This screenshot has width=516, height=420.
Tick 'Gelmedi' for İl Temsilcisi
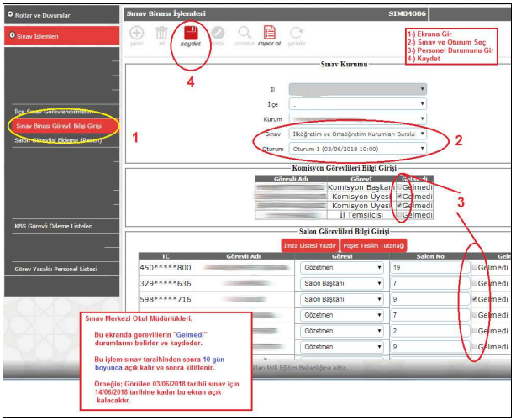pos(399,215)
